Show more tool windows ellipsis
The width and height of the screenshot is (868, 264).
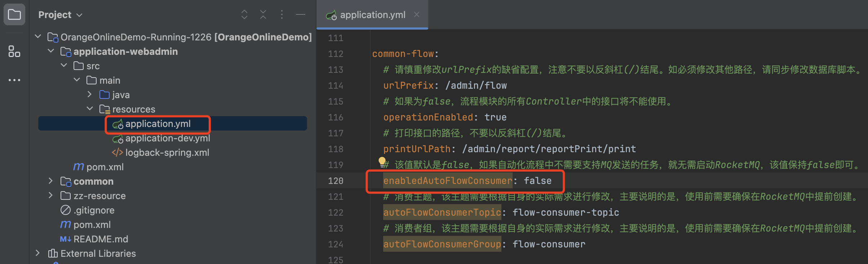[x=14, y=80]
